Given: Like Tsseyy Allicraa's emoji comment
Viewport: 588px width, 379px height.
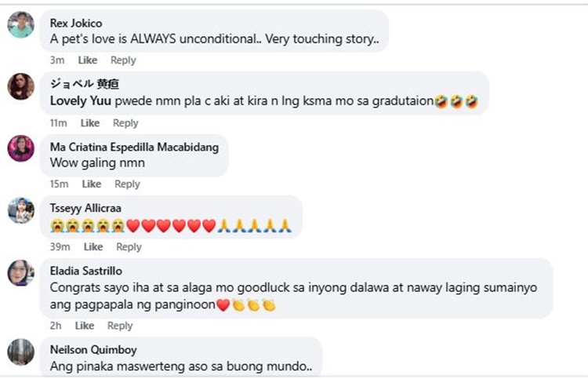Looking at the screenshot, I should [93, 247].
